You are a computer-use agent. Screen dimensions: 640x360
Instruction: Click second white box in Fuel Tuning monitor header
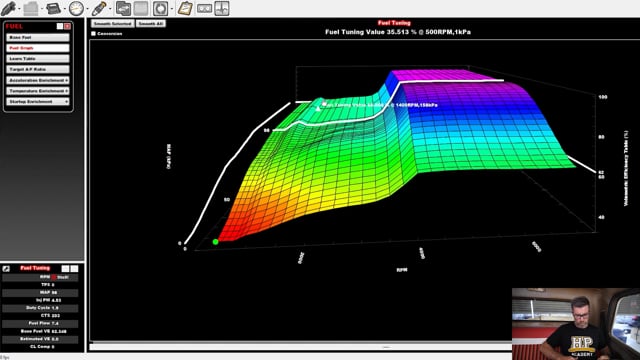pos(74,269)
